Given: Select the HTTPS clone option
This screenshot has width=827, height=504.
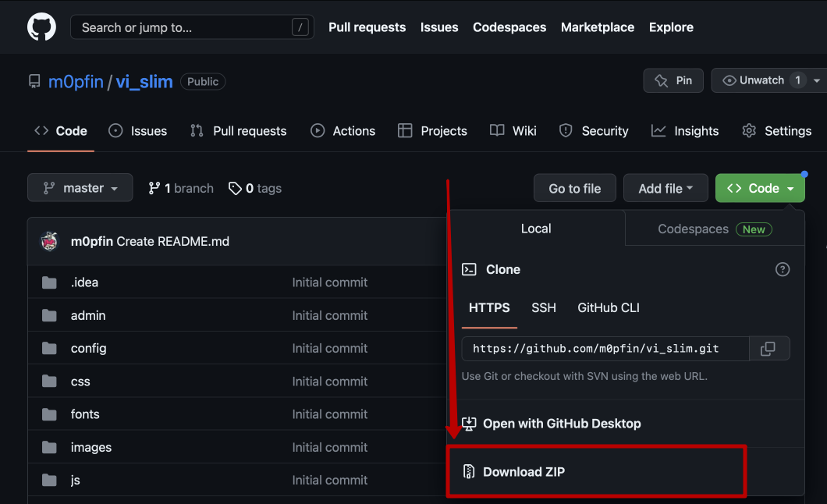Looking at the screenshot, I should coord(489,308).
